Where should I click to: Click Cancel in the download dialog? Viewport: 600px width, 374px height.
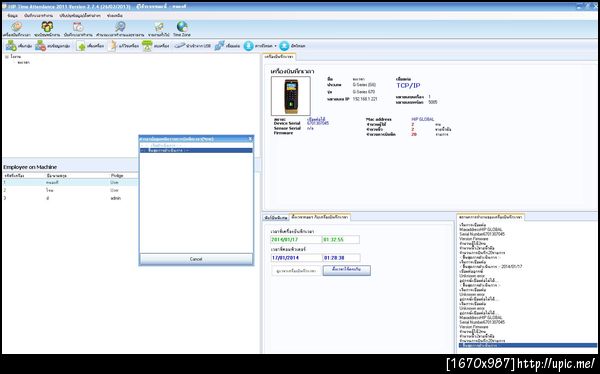(x=196, y=259)
